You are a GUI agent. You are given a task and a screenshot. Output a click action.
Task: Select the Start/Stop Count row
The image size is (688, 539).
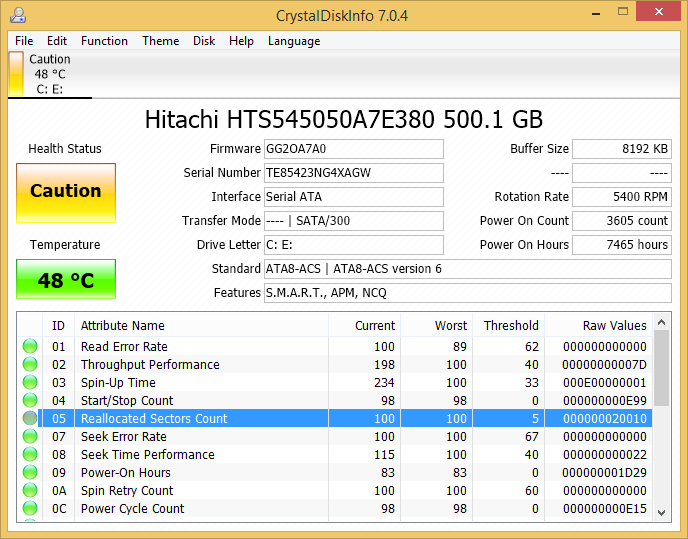(335, 400)
